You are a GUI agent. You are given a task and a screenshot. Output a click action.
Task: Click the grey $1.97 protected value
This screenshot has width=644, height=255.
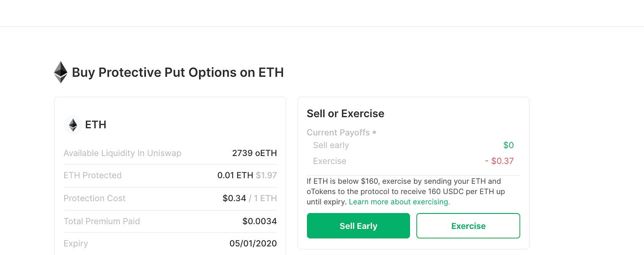coord(266,175)
